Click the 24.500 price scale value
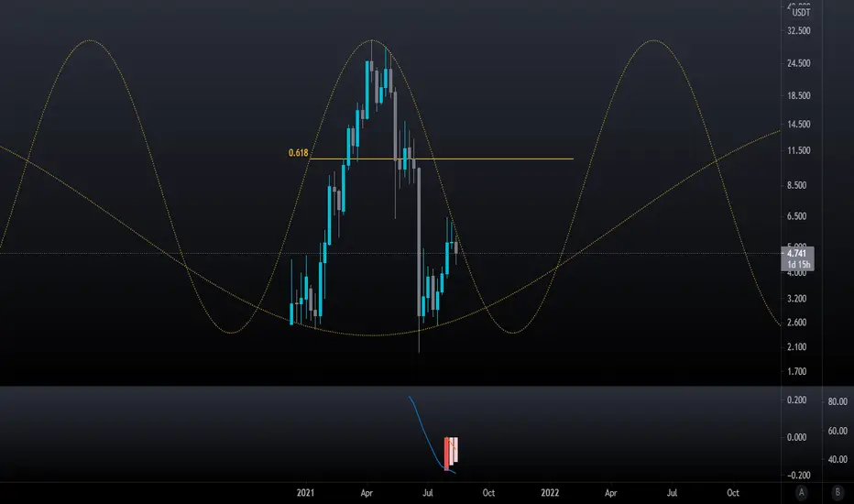The width and height of the screenshot is (854, 504). [799, 63]
